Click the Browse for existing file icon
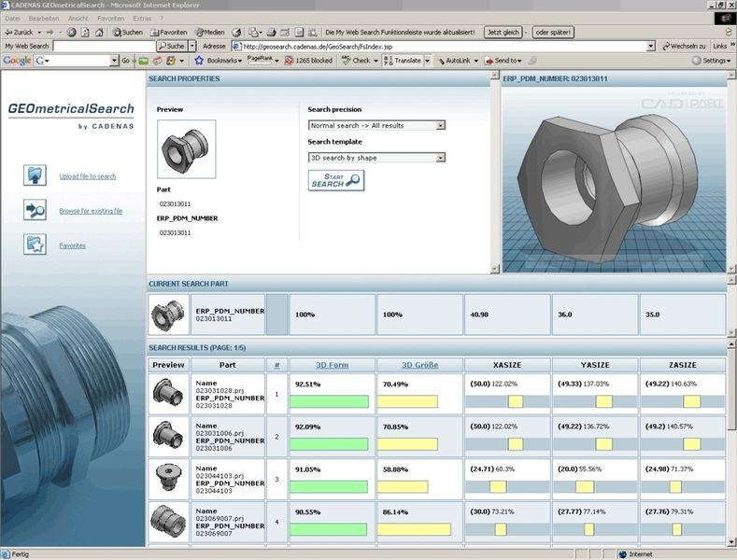This screenshot has height=560, width=737. click(35, 210)
